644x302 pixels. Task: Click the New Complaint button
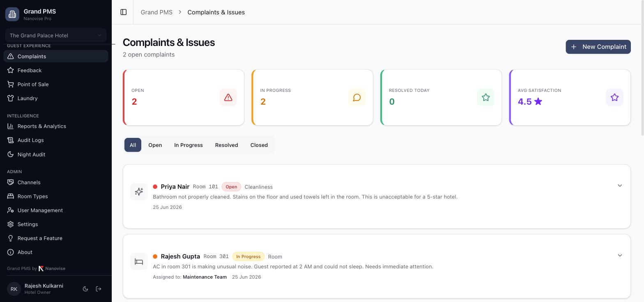pos(598,47)
